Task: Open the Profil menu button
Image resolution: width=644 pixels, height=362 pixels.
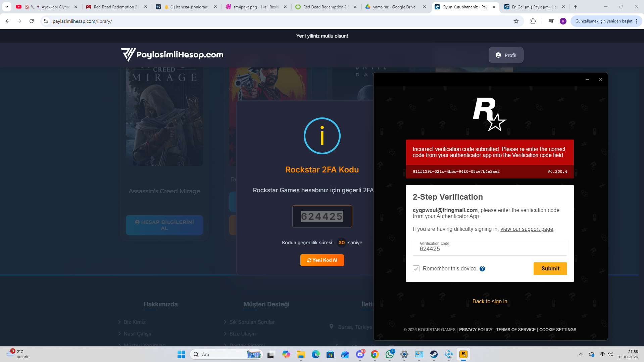Action: point(506,55)
